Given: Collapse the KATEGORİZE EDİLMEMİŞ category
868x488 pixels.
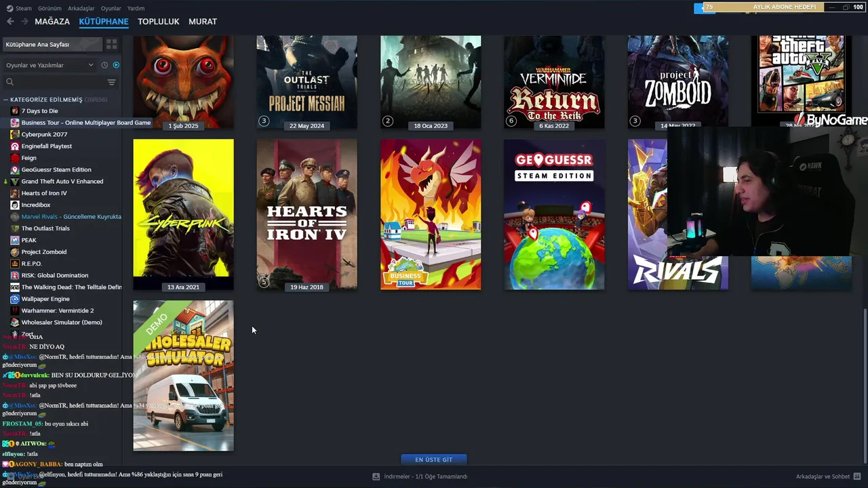Looking at the screenshot, I should point(6,100).
